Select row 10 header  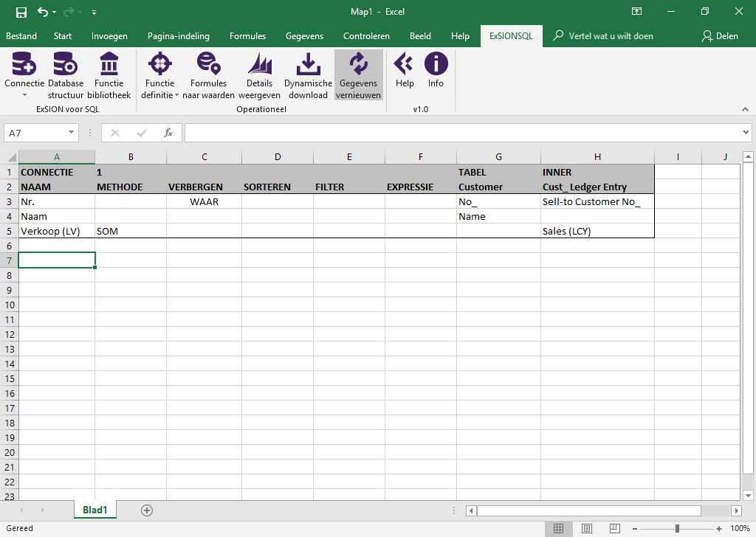(x=9, y=305)
